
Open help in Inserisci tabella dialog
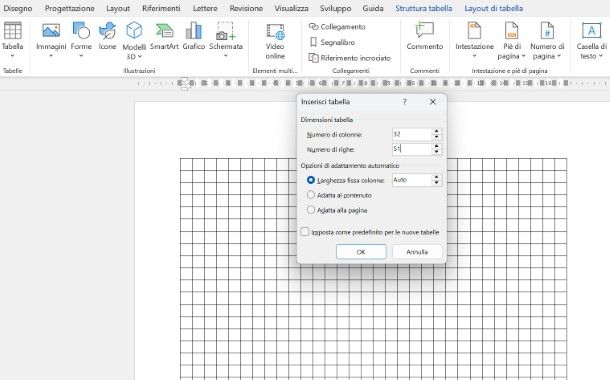coord(405,102)
